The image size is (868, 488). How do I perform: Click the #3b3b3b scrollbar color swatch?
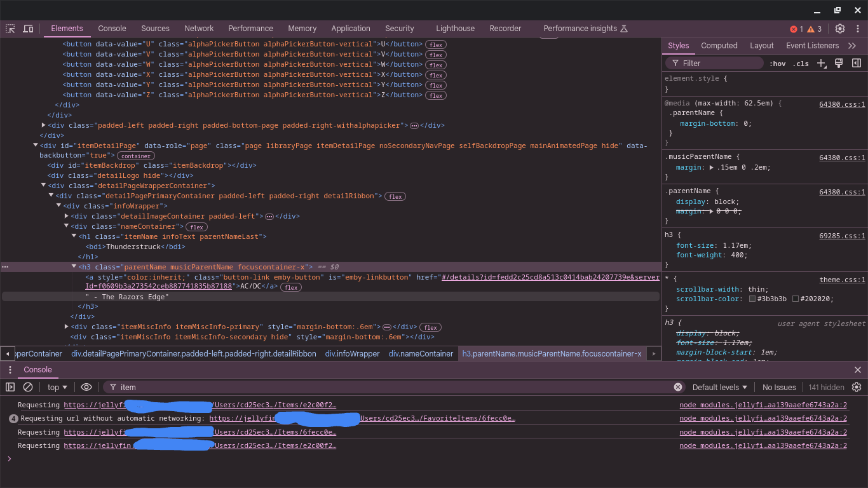click(x=752, y=299)
